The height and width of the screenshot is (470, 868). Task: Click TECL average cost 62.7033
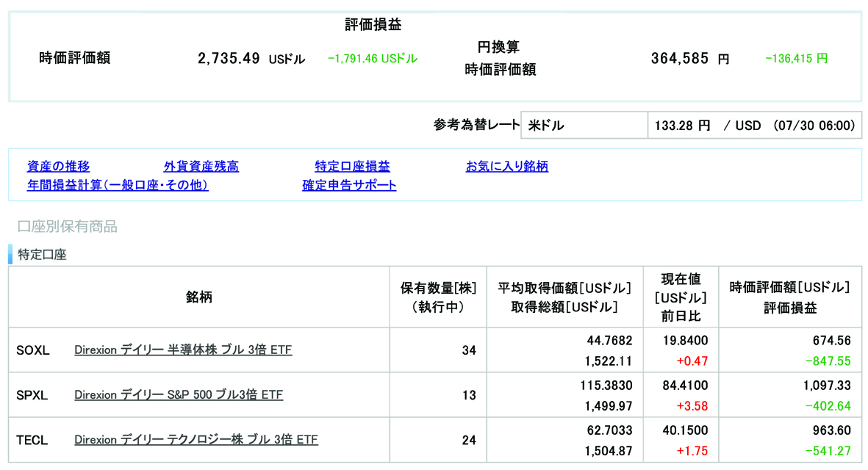[609, 430]
